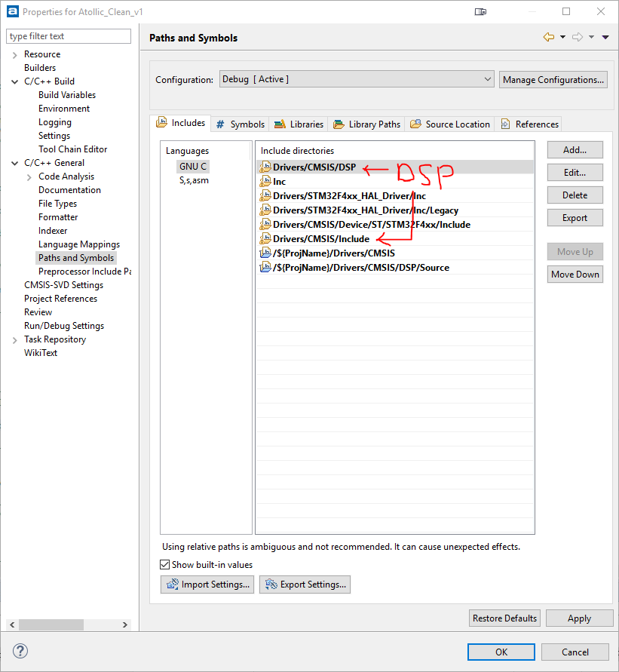The image size is (619, 672).
Task: Click the Drivers/CMSIS/DSP folder icon
Action: coord(265,167)
